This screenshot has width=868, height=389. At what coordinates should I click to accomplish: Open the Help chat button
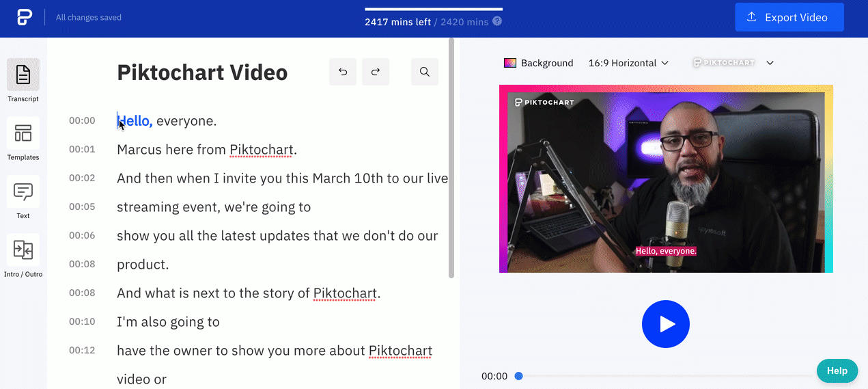pos(837,371)
